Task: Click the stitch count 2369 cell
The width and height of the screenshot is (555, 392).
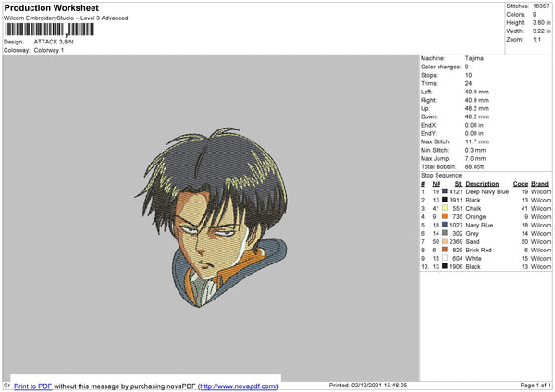Action: point(456,241)
